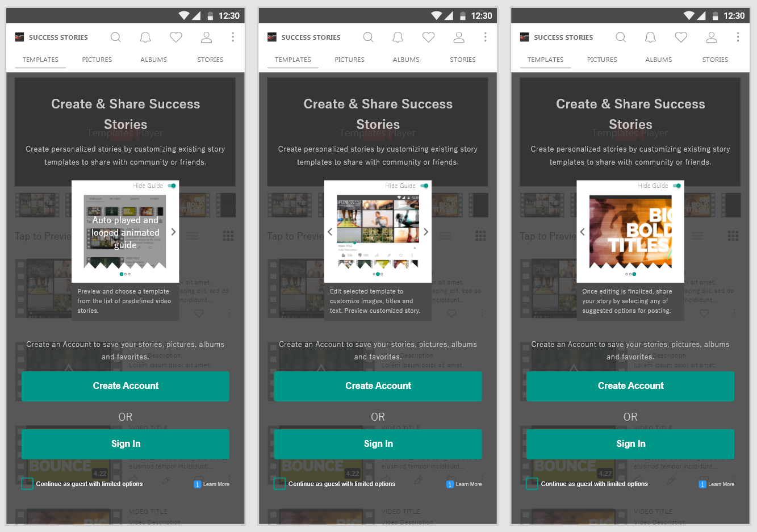Open notifications bell on the third phone
Image resolution: width=757 pixels, height=532 pixels.
(650, 37)
